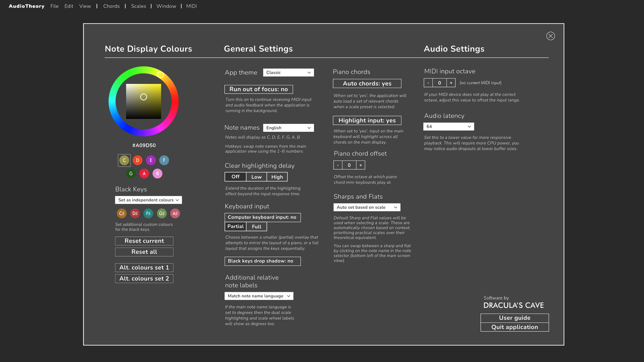Select the A# black key swatch
This screenshot has height=362, width=644.
pos(175,213)
